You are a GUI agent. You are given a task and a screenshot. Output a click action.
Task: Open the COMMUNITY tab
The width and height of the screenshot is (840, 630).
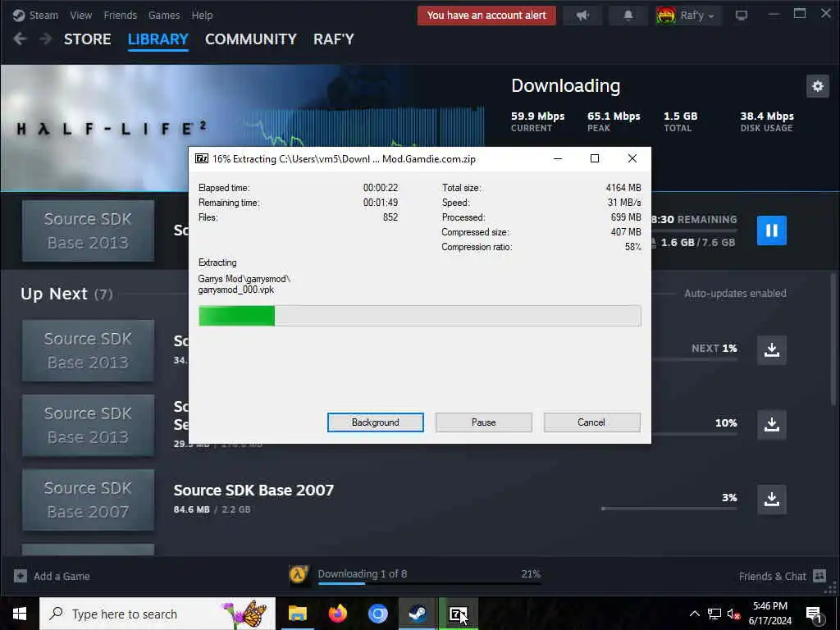coord(251,39)
